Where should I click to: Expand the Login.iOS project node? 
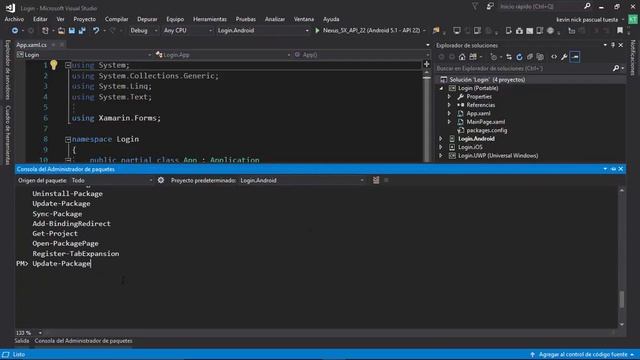441,147
